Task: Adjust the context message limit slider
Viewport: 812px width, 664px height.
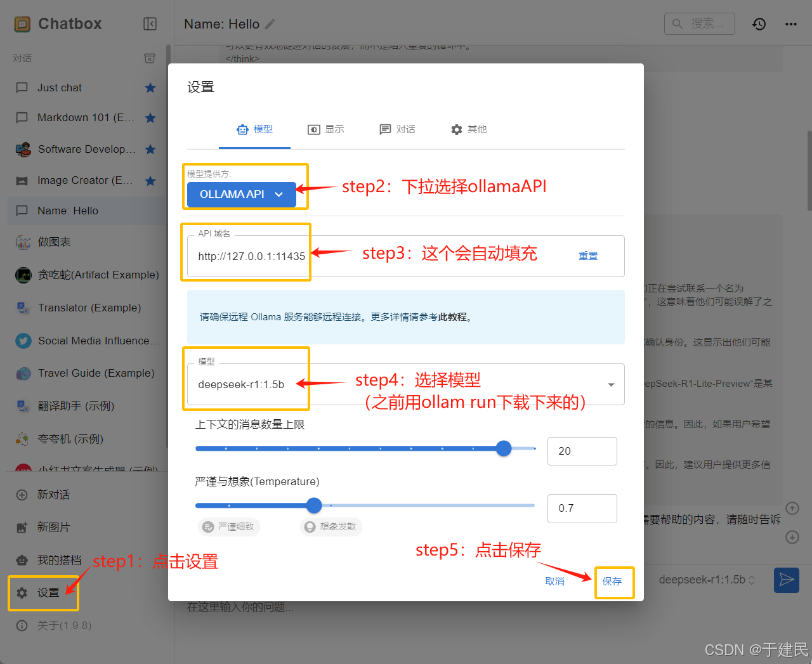Action: [504, 448]
